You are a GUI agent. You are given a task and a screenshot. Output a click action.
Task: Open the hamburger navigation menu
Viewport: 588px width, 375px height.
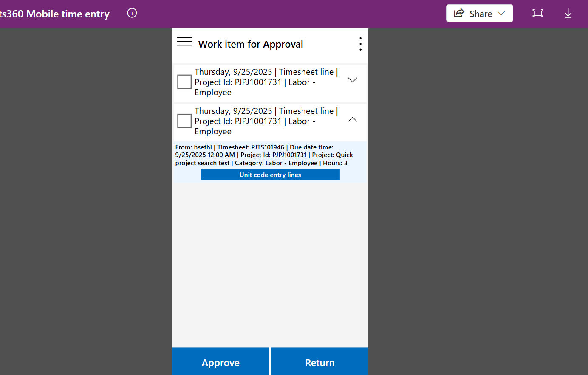(x=184, y=41)
